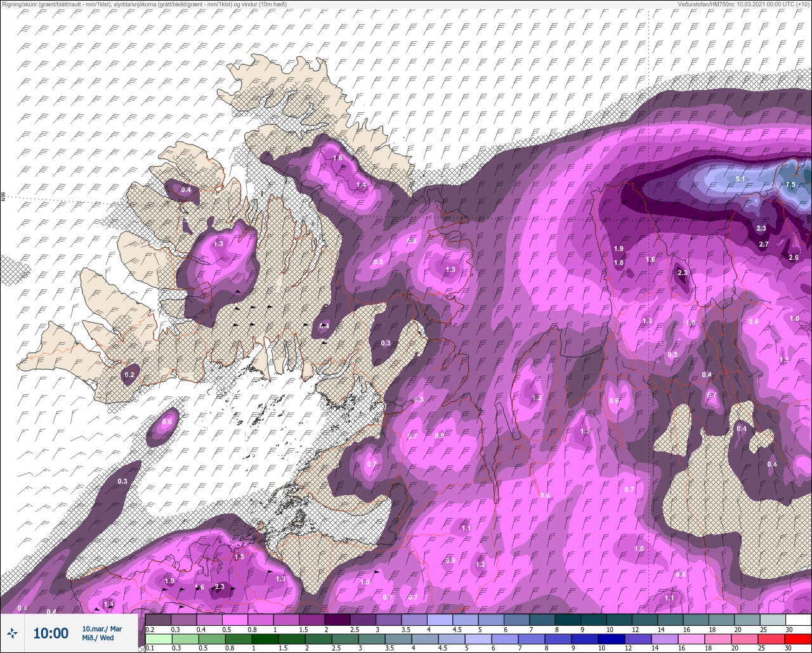The width and height of the screenshot is (812, 653).
Task: Click the 2.7 precipitation value on map
Action: (764, 244)
